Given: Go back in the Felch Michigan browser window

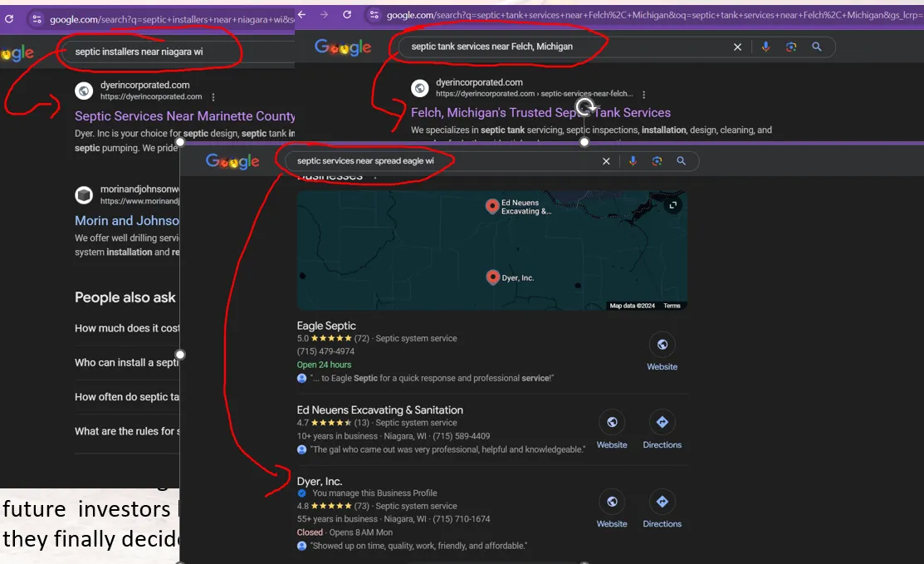Looking at the screenshot, I should click(301, 14).
